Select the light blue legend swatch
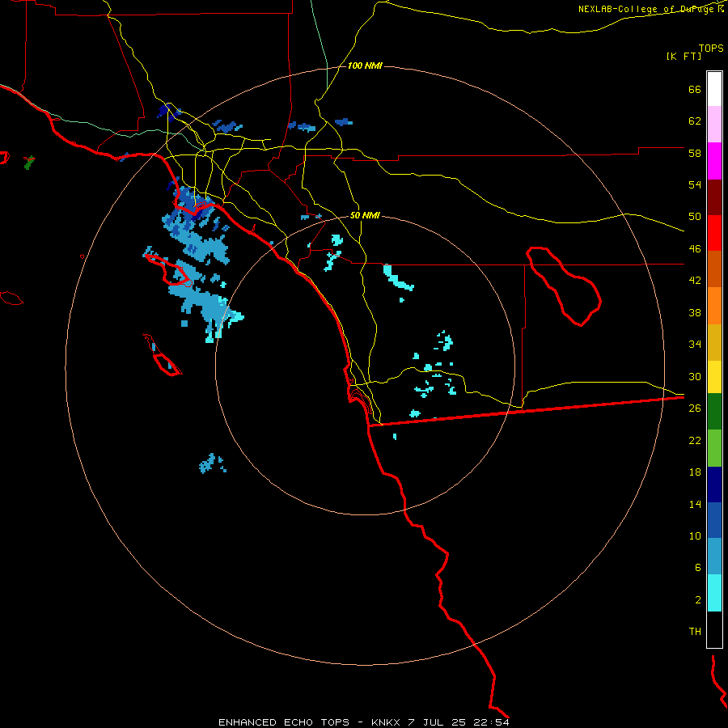The height and width of the screenshot is (728, 728). [714, 557]
